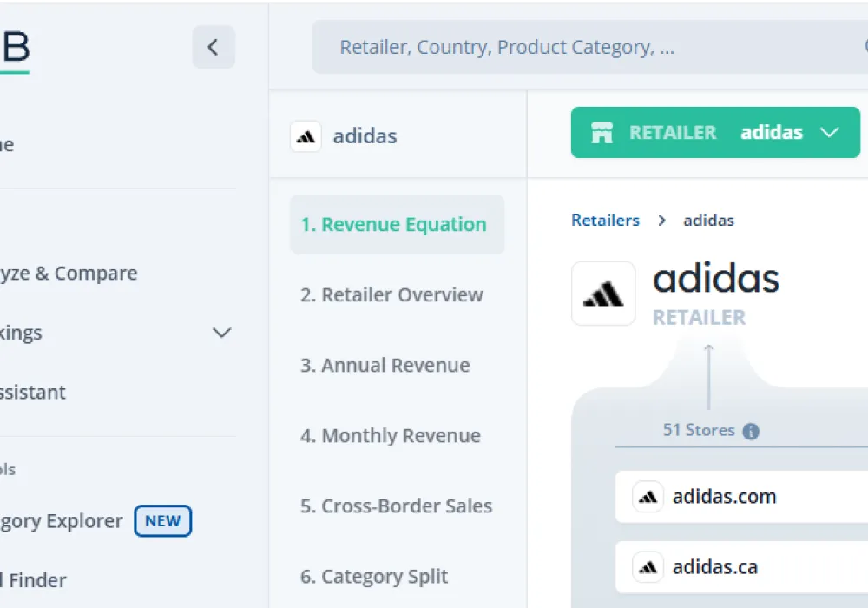Click the adidas logo in section header
This screenshot has height=608, width=868.
[x=306, y=136]
